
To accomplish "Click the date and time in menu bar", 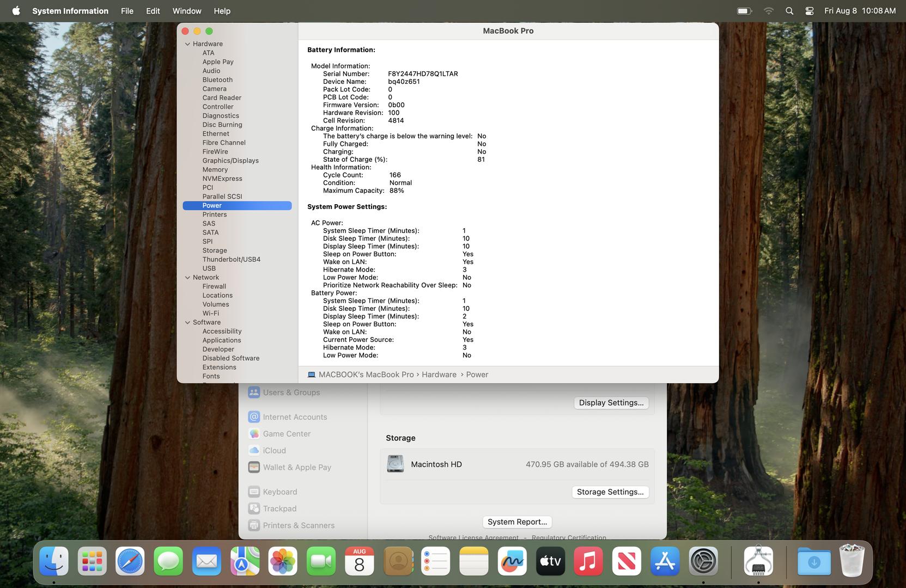I will coord(860,11).
